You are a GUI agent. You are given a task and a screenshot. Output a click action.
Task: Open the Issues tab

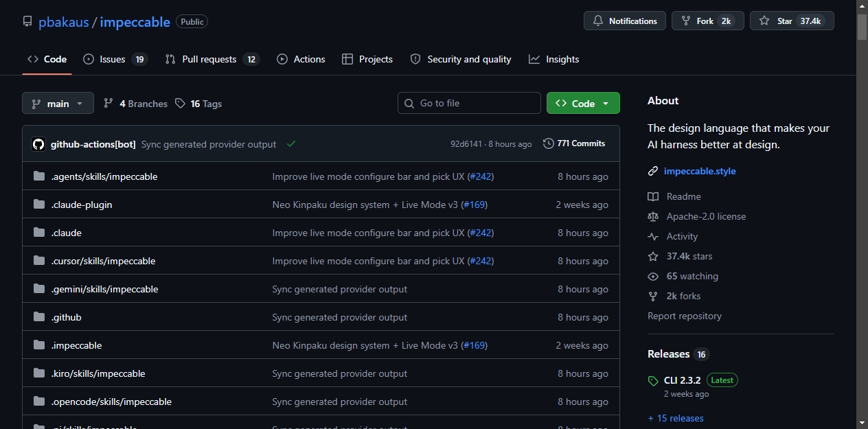point(115,60)
